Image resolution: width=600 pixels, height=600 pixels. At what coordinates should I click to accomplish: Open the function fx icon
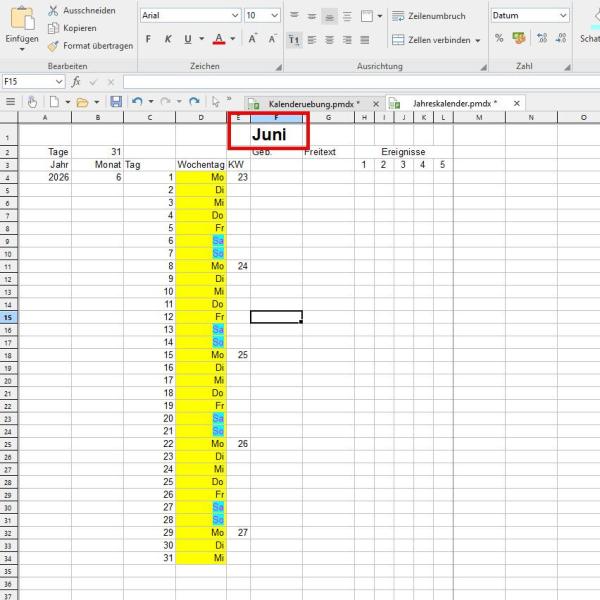[76, 82]
